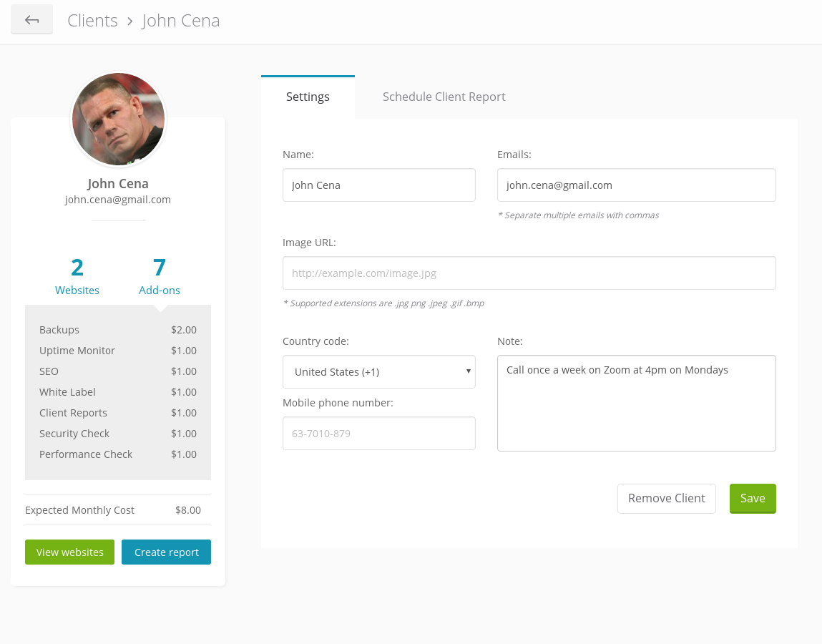Viewport: 822px width, 644px height.
Task: Click the Mobile phone number field
Action: click(379, 434)
